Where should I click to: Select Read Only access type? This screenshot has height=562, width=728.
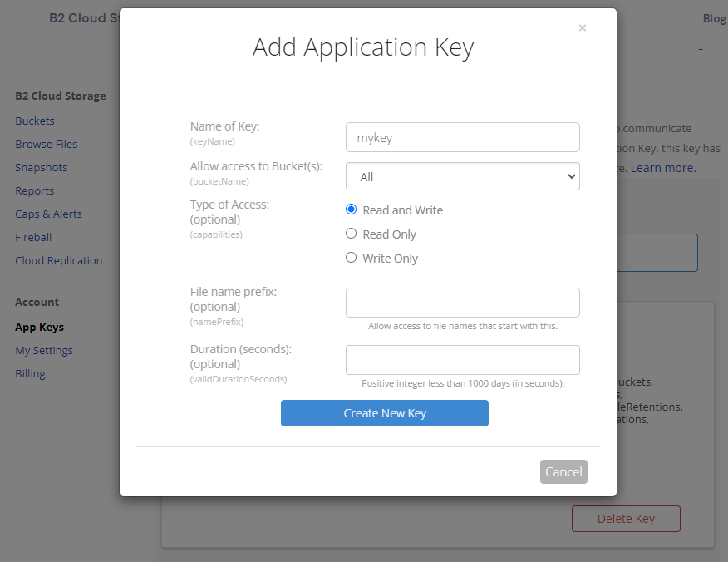(351, 234)
